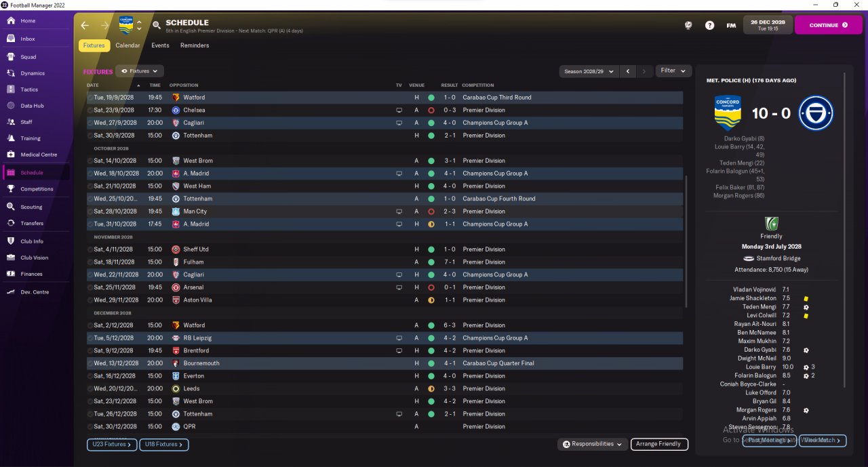Open the Competitions trophy icon
The image size is (868, 467).
coord(11,189)
